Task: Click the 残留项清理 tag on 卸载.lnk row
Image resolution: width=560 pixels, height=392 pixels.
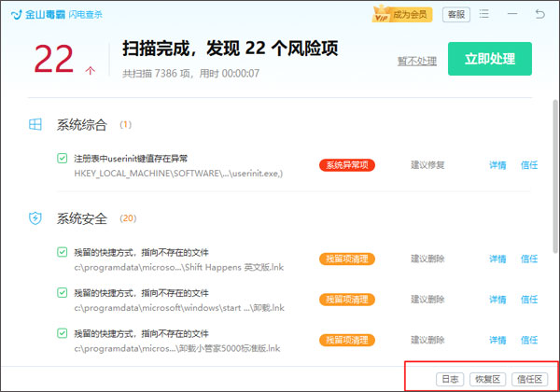Action: [x=347, y=300]
